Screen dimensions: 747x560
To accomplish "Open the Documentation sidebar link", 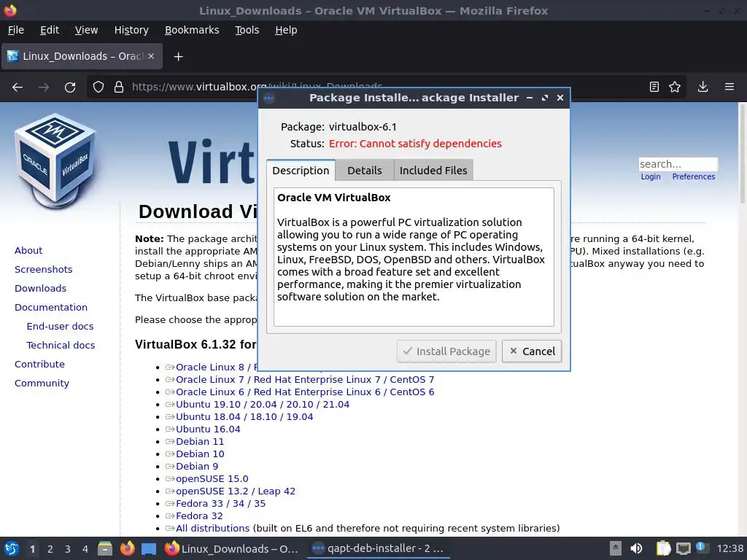I will click(51, 308).
